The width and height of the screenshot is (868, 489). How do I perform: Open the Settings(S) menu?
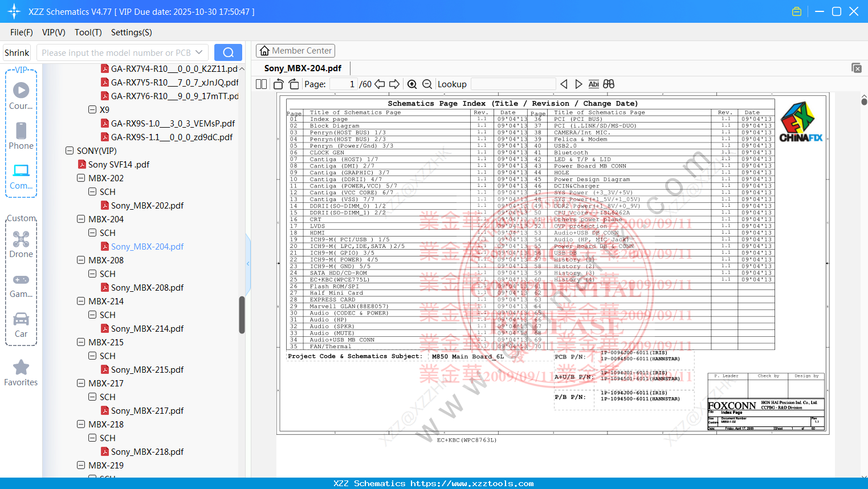click(x=132, y=32)
